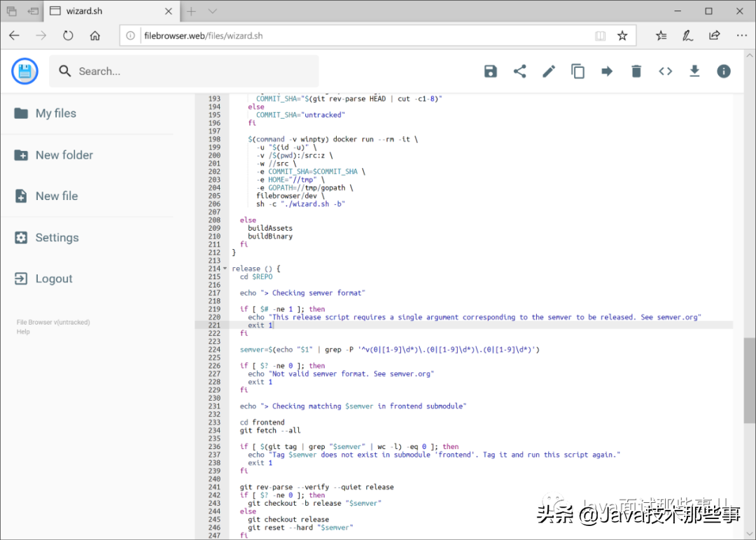The image size is (756, 540).
Task: Click the File Browser logo
Action: [25, 71]
